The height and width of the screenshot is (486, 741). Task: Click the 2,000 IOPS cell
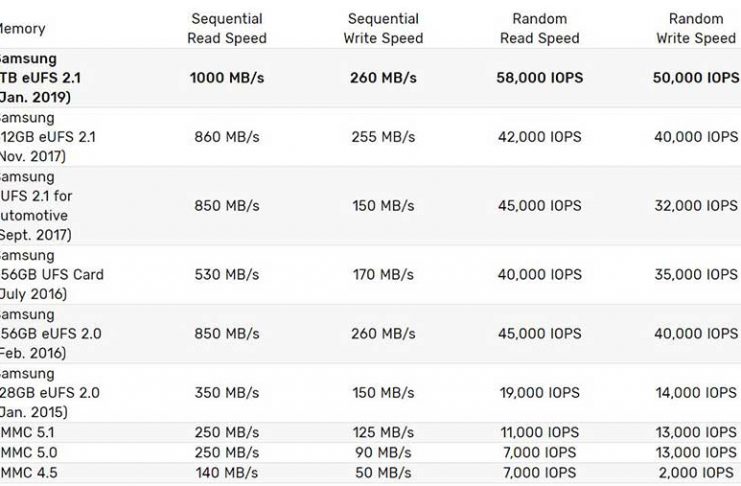pyautogui.click(x=696, y=472)
